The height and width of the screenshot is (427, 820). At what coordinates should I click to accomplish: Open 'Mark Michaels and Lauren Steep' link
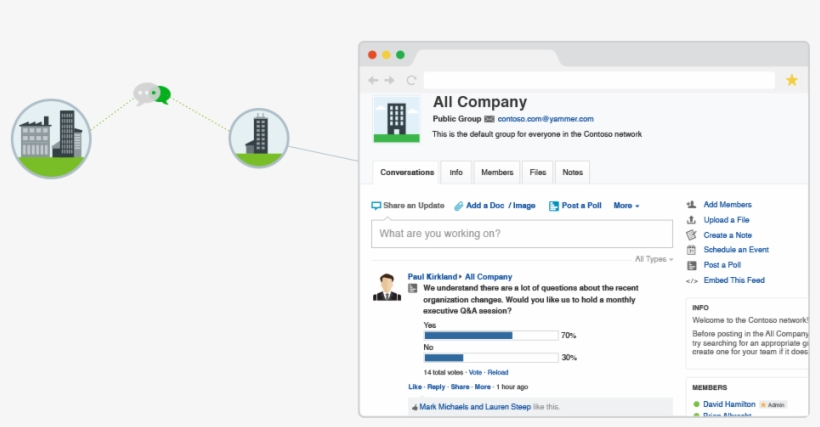[475, 407]
